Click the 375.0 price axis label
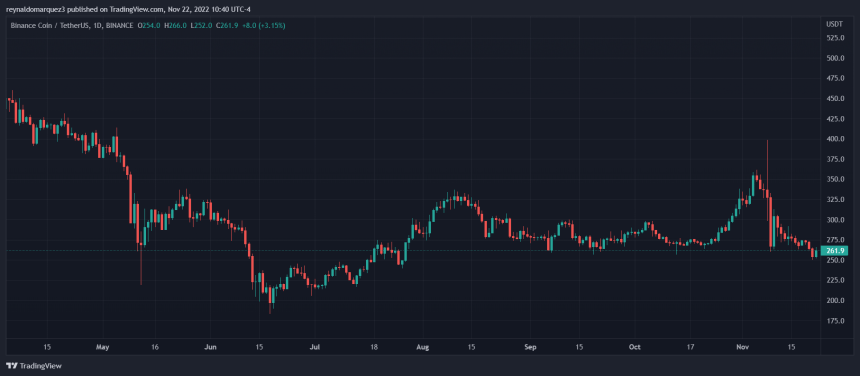The width and height of the screenshot is (860, 376). pyautogui.click(x=835, y=159)
